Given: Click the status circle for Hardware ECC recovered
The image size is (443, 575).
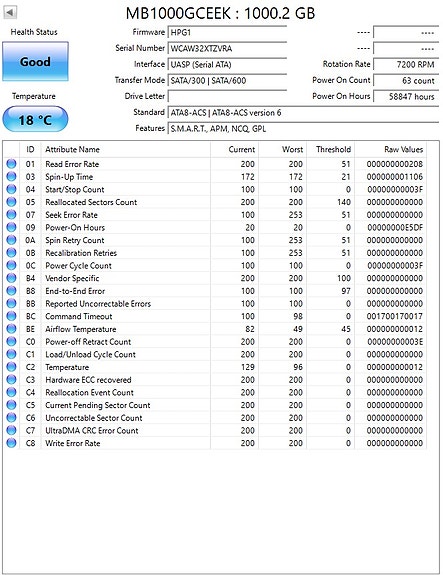Looking at the screenshot, I should pyautogui.click(x=11, y=380).
